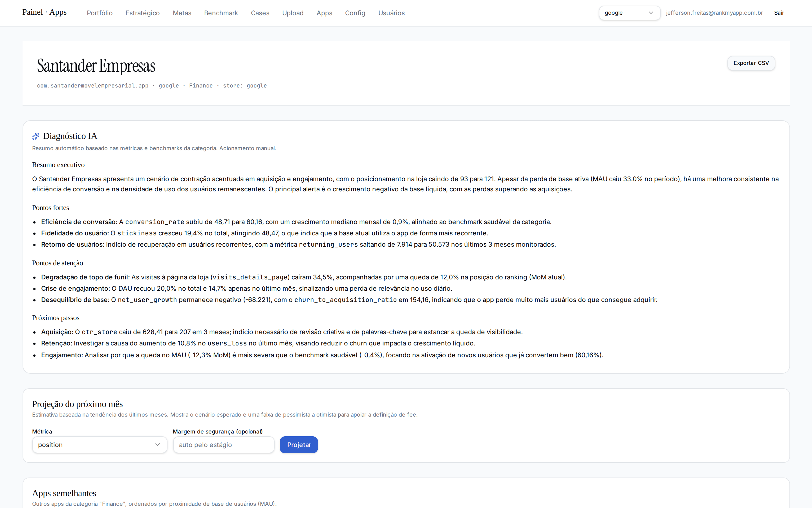Click the Eficiência de conversão bullet

pyautogui.click(x=296, y=222)
